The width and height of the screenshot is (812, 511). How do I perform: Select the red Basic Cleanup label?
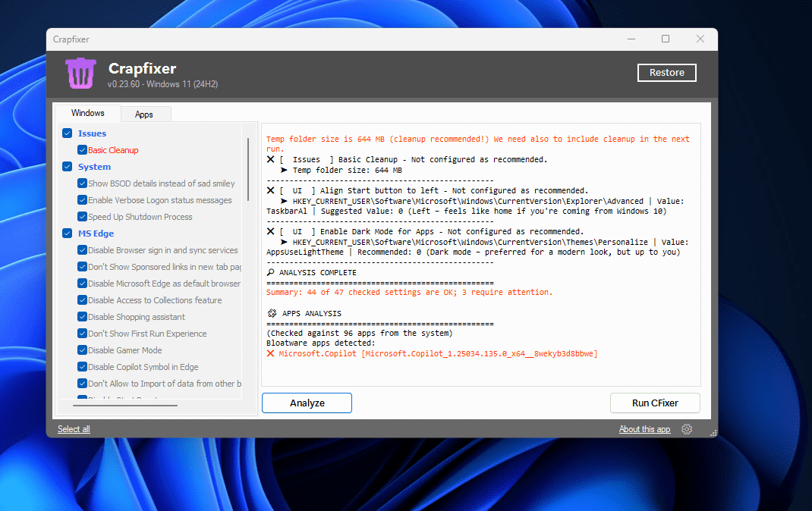click(113, 150)
